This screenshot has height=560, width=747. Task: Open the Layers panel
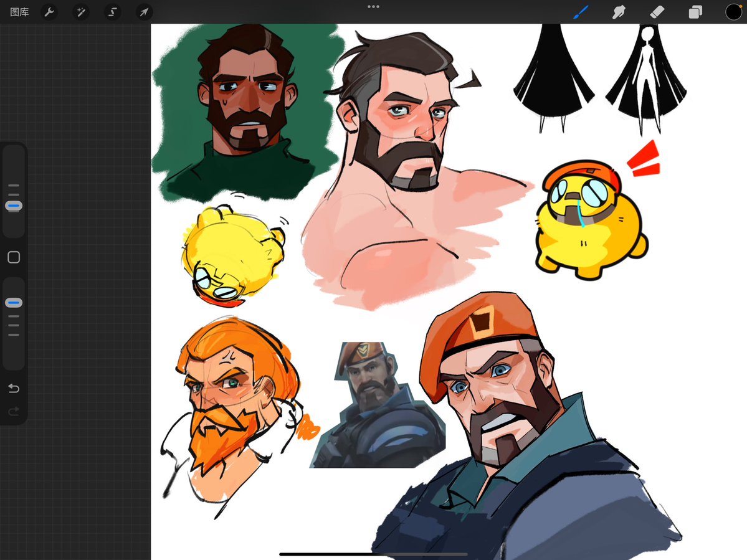[695, 12]
